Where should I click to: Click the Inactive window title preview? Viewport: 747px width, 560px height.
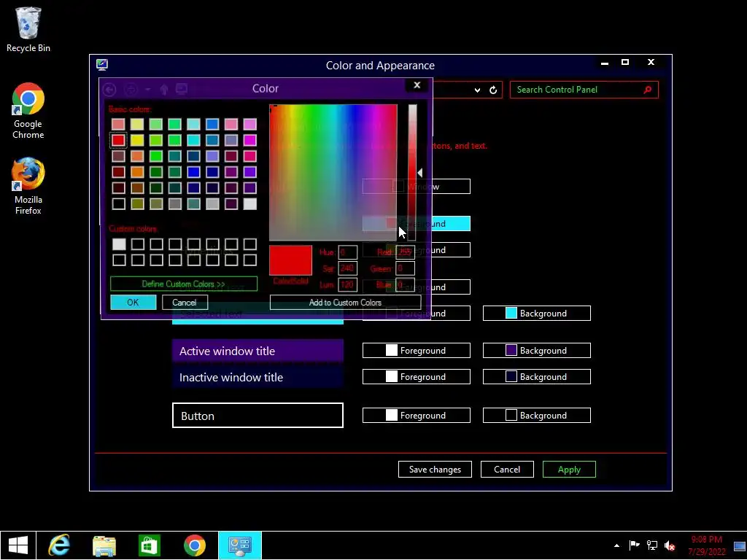click(x=258, y=377)
